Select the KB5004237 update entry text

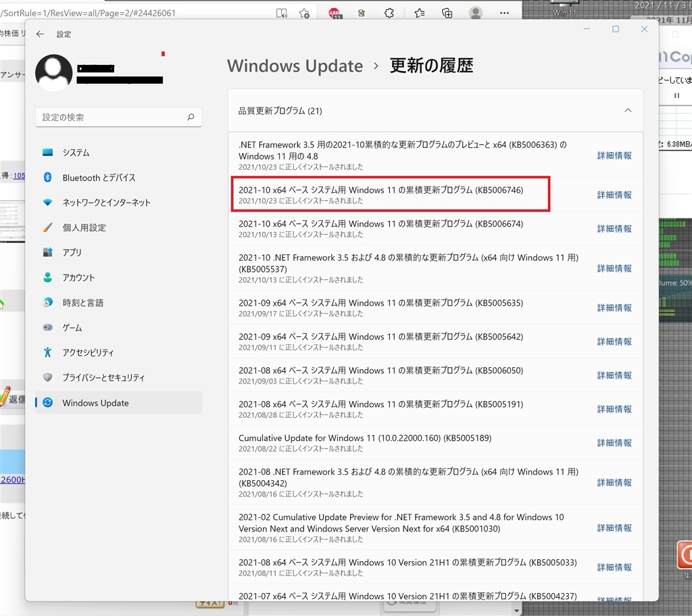click(x=407, y=596)
